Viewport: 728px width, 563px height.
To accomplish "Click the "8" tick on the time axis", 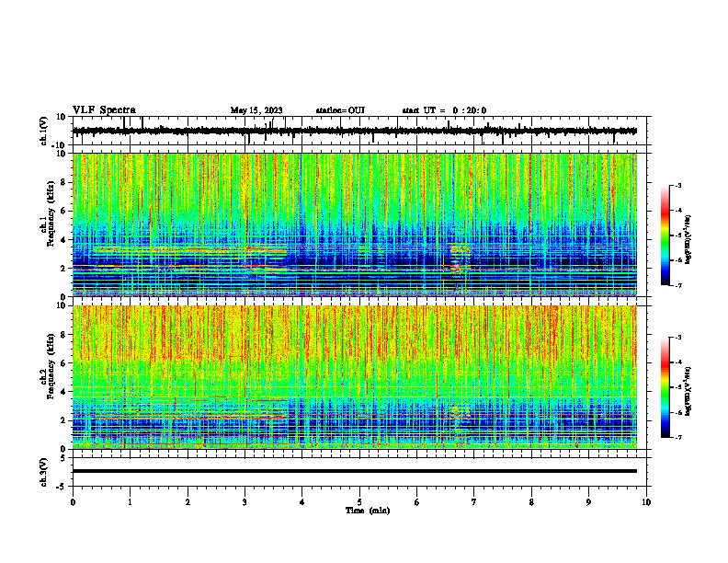I will click(x=531, y=502).
